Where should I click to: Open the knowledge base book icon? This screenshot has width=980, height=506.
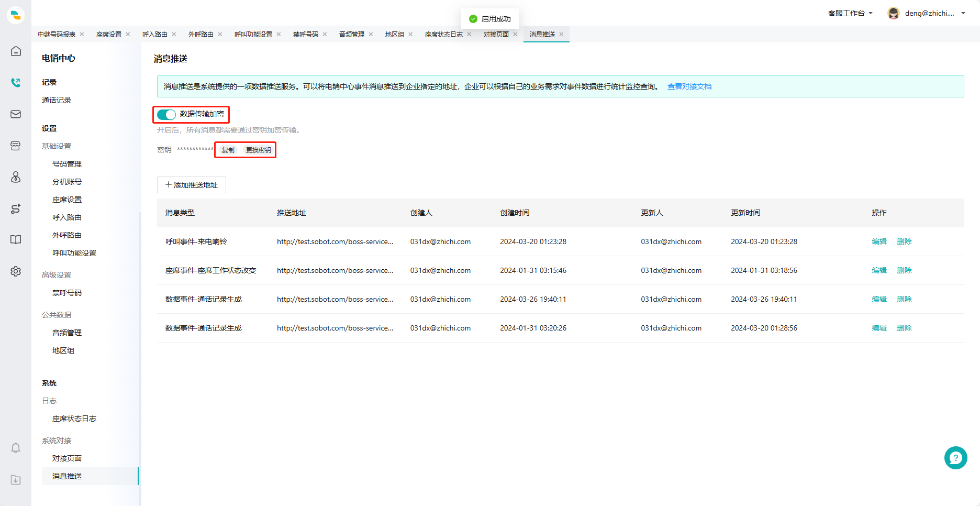(16, 239)
